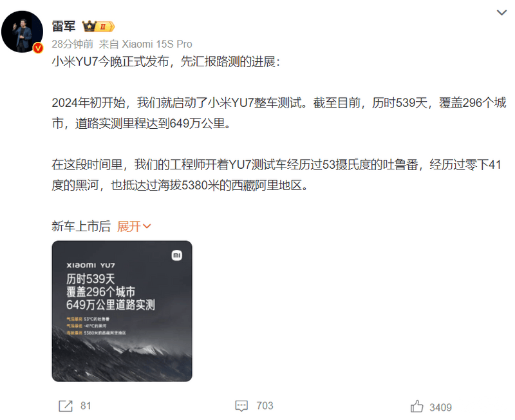Click the Mi logo inside the image
The width and height of the screenshot is (515, 420).
(177, 255)
